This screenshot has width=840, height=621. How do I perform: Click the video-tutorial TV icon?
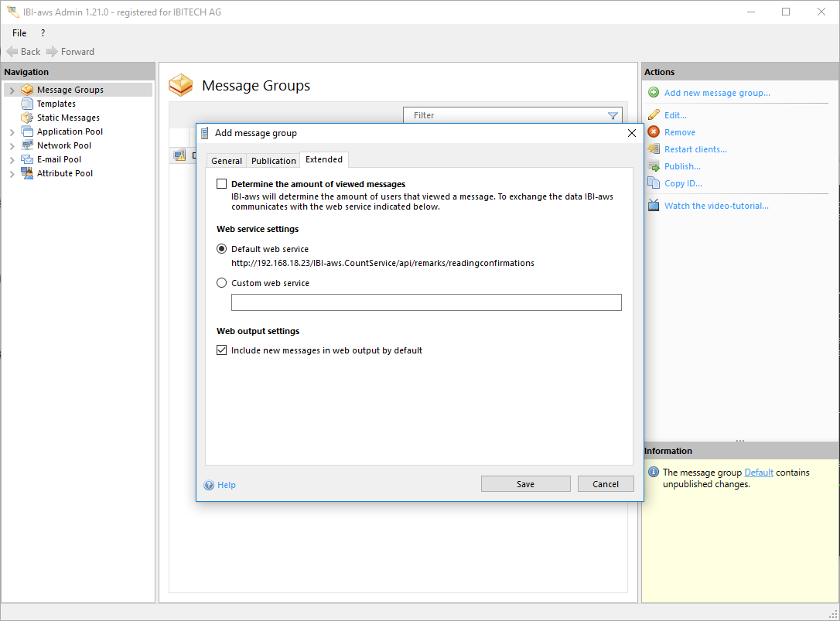point(654,206)
